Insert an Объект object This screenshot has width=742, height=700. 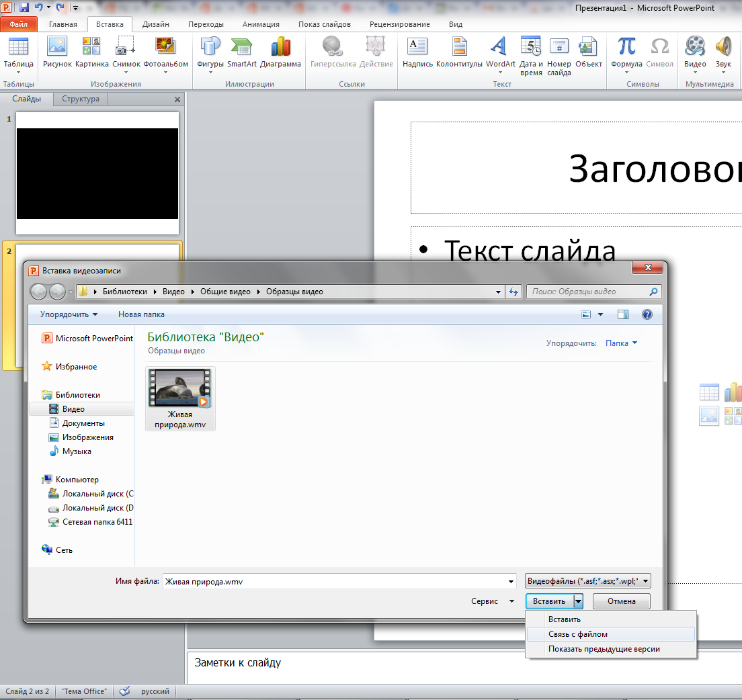[x=589, y=52]
